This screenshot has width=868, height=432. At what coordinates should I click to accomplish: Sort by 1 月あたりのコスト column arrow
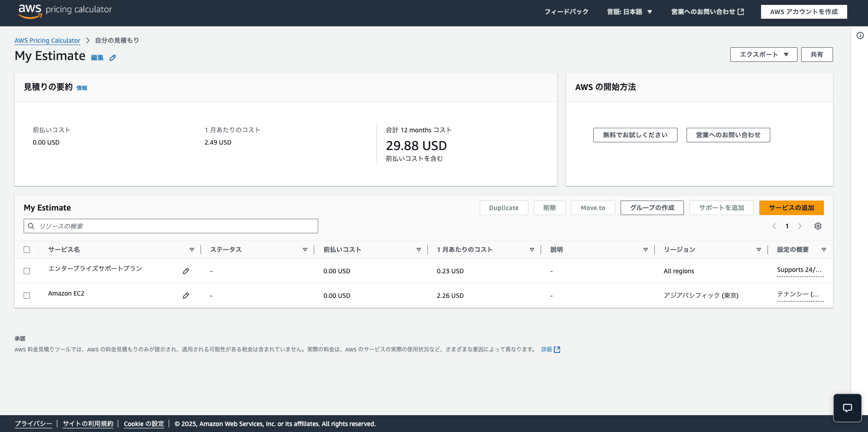(532, 250)
